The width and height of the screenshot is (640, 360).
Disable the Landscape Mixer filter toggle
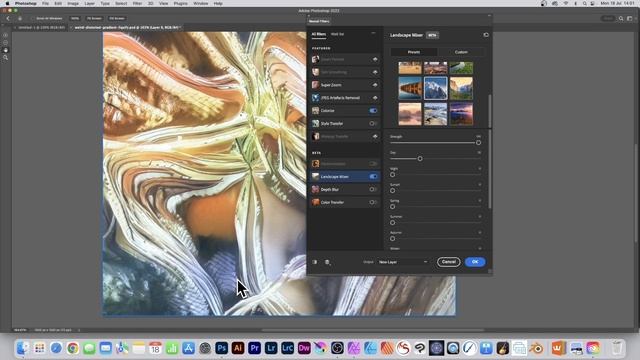pos(373,177)
